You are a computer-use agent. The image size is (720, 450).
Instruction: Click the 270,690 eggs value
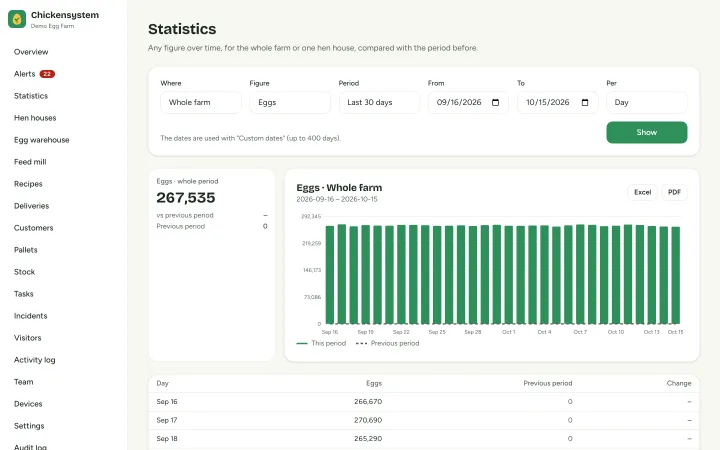[368, 420]
